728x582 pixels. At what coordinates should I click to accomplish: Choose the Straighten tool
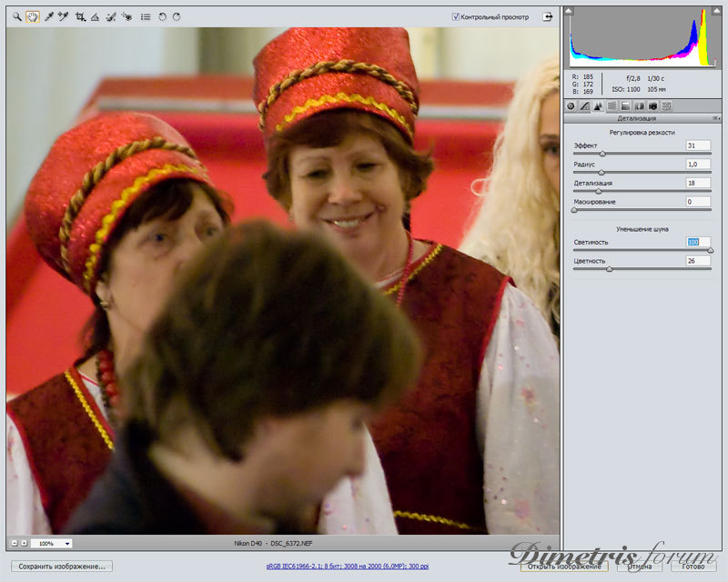(96, 16)
